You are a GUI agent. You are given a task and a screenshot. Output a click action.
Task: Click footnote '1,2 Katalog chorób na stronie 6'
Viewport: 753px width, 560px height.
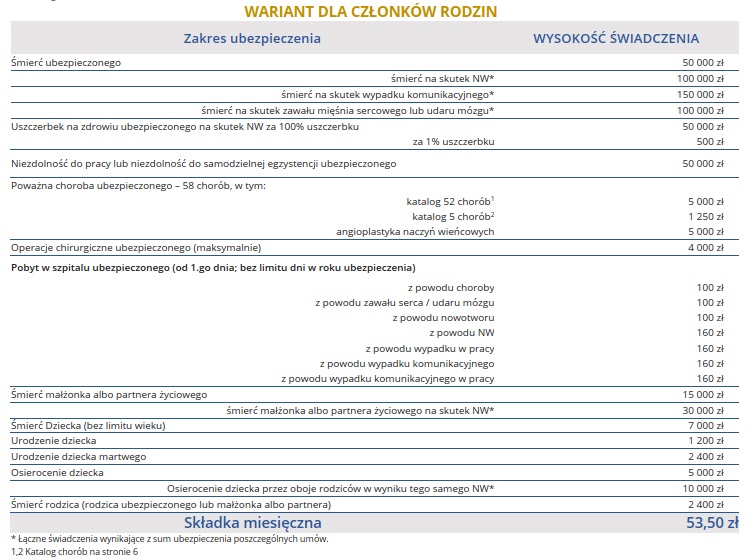tap(74, 552)
